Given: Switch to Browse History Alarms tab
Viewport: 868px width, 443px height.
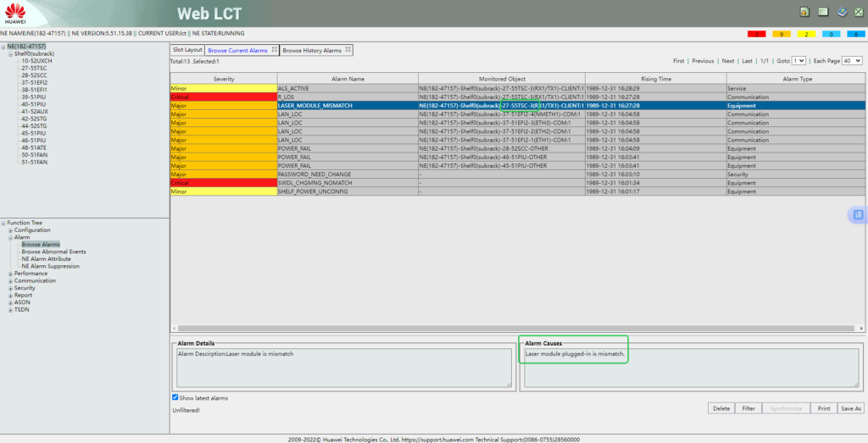Looking at the screenshot, I should tap(311, 51).
